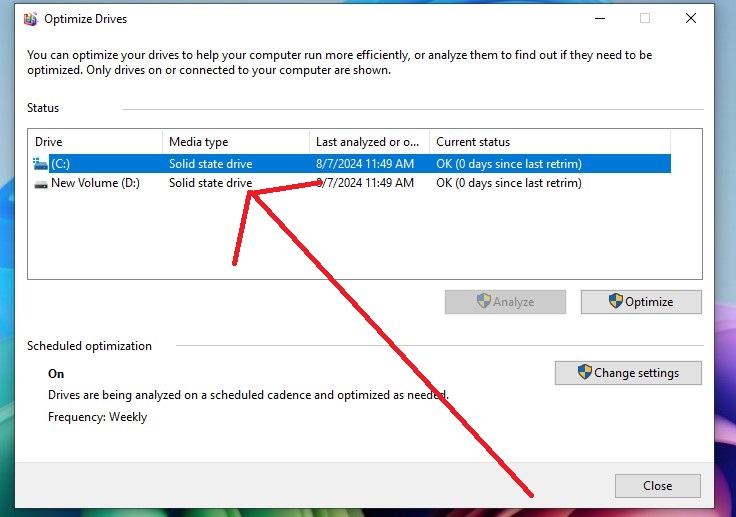
Task: Click the Frequency: Weekly text
Action: [97, 417]
